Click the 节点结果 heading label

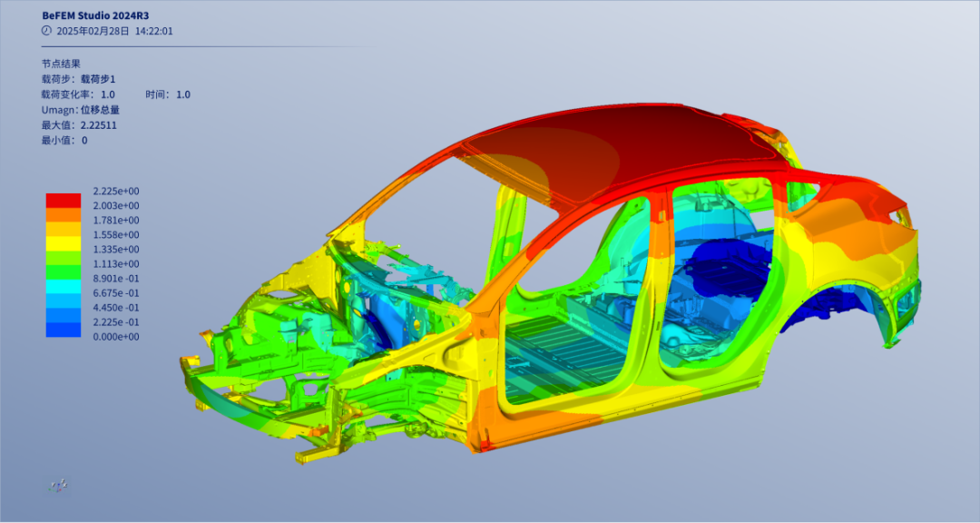coord(61,64)
